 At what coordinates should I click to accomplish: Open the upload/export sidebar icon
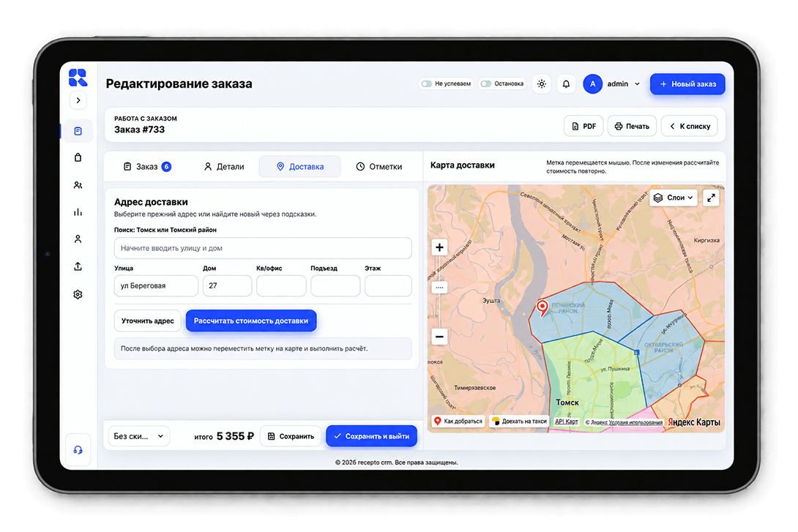pos(78,266)
